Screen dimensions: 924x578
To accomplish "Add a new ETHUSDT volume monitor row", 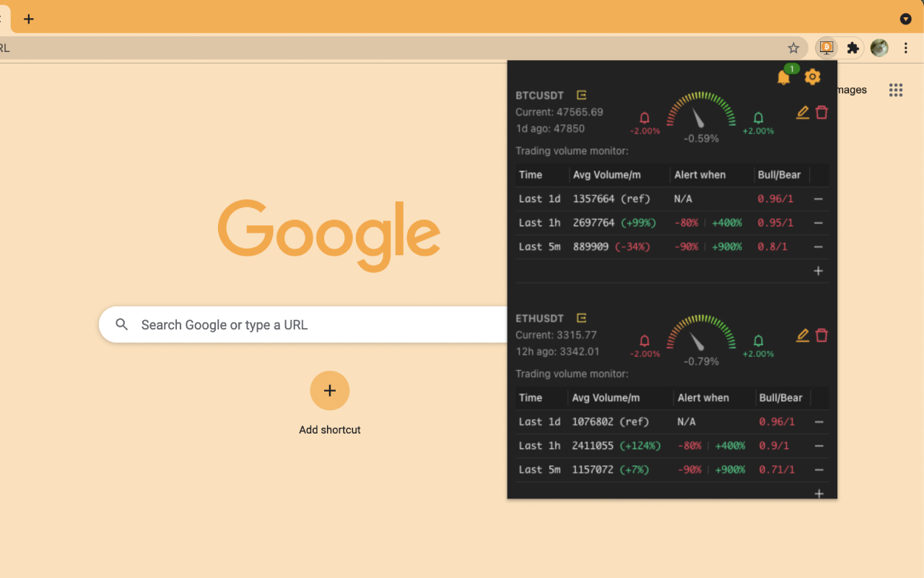I will coord(819,493).
